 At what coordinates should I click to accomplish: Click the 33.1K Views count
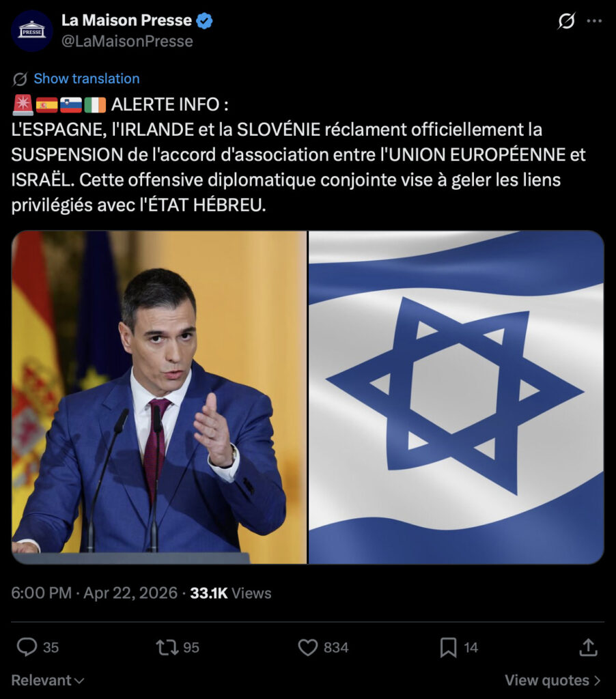[x=231, y=593]
